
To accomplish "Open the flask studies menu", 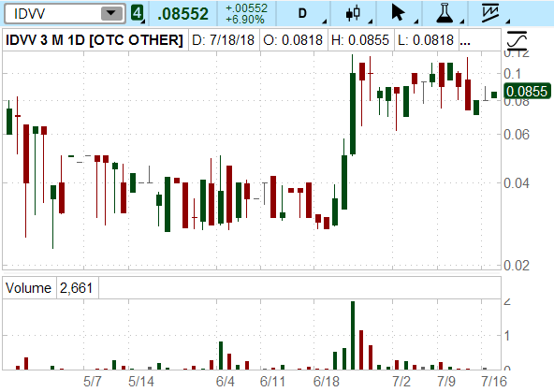I will [445, 13].
